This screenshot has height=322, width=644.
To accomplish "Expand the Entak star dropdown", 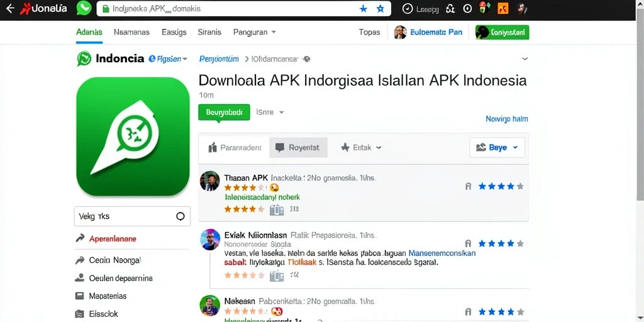I will 361,147.
